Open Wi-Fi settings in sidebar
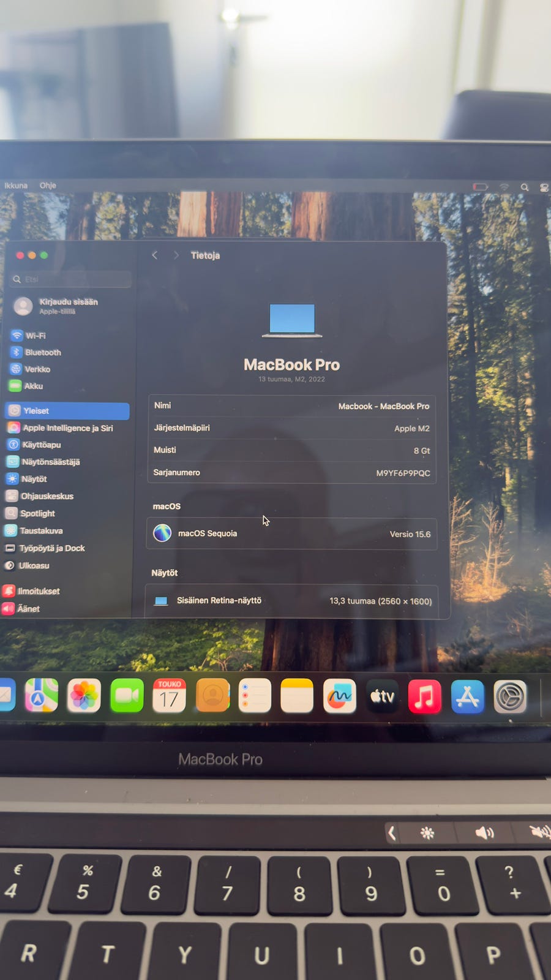Screen dimensions: 551x980 point(29,336)
